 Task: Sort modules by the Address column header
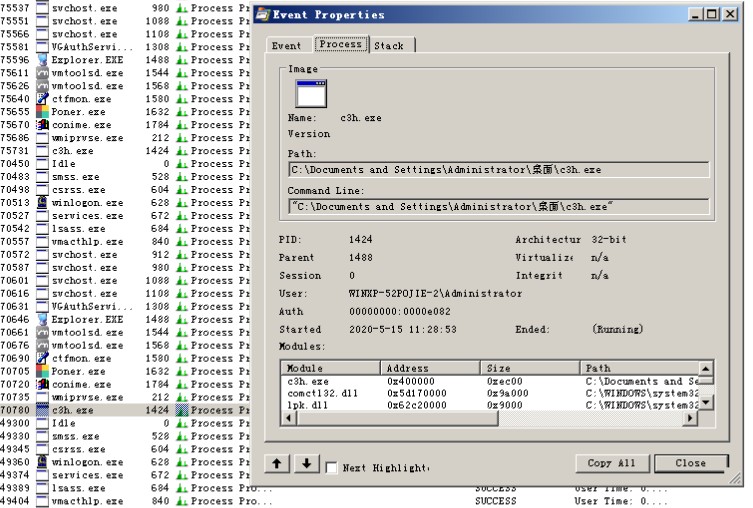click(430, 368)
